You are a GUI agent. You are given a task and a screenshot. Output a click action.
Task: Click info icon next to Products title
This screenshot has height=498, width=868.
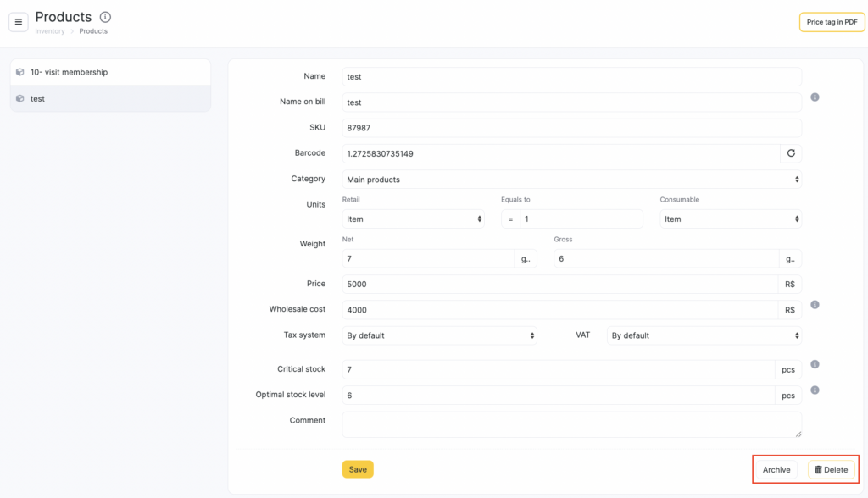click(105, 17)
